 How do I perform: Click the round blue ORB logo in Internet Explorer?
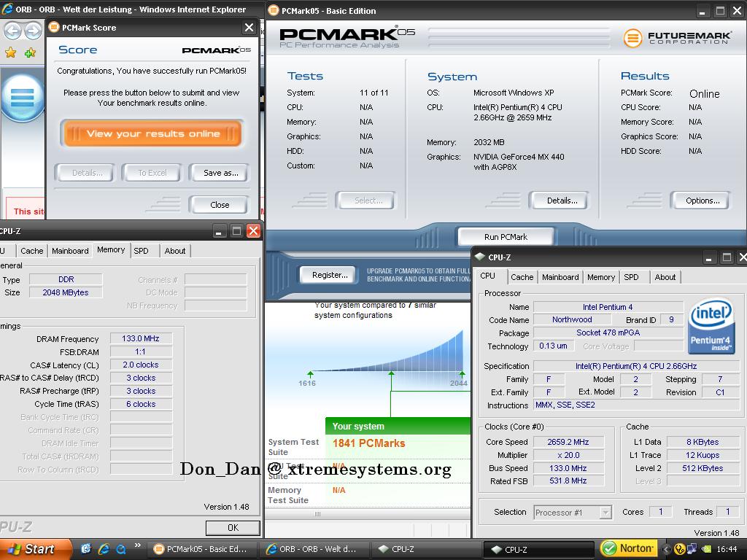[22, 97]
